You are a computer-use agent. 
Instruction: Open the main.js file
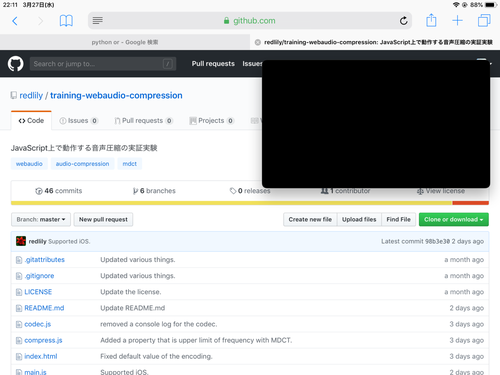pos(35,372)
